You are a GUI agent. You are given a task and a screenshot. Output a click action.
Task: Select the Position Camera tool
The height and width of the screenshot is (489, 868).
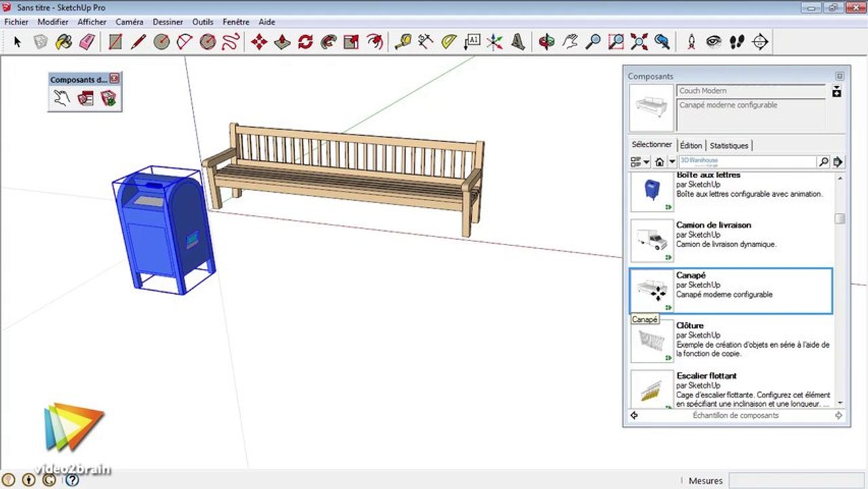pyautogui.click(x=691, y=42)
